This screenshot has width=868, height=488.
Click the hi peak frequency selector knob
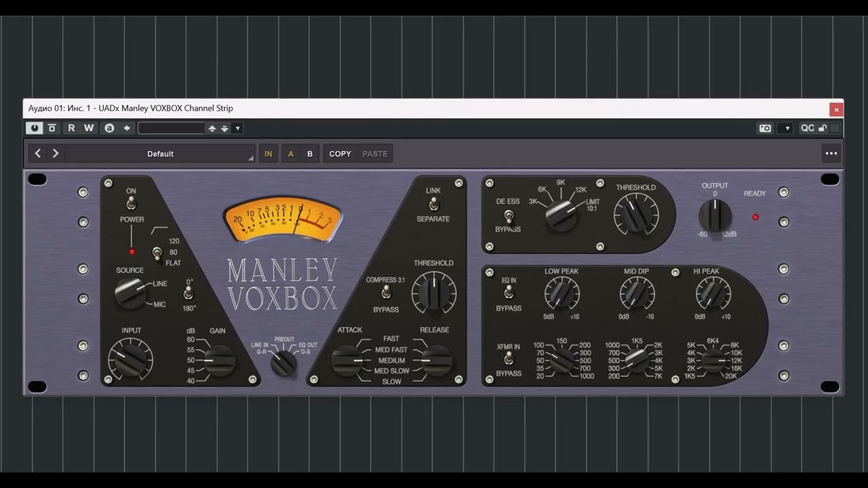713,360
